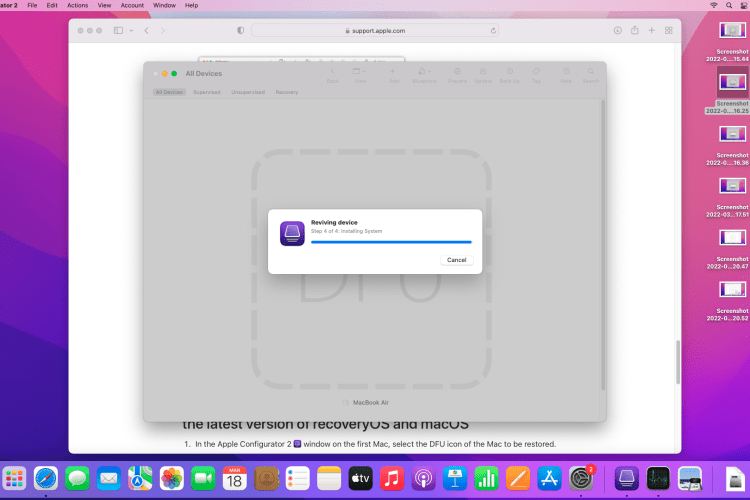
Task: Click the Safari page vertical scrollbar
Action: tap(678, 362)
